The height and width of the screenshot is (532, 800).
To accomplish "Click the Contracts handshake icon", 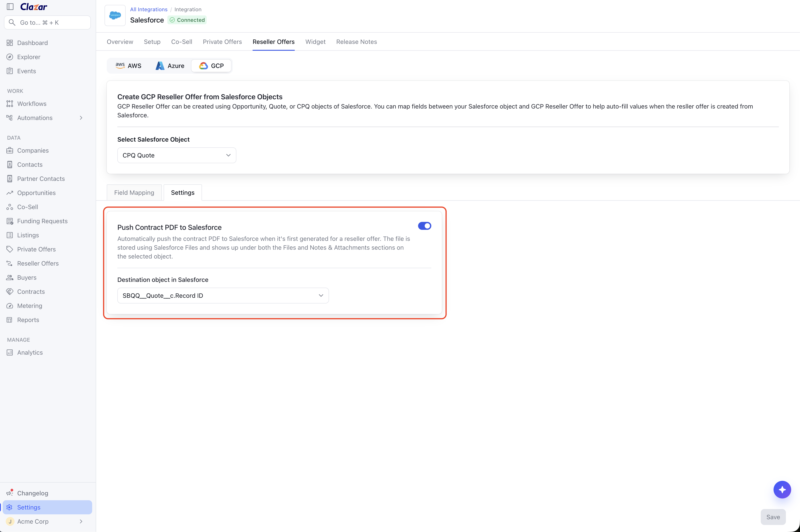I will pos(10,291).
